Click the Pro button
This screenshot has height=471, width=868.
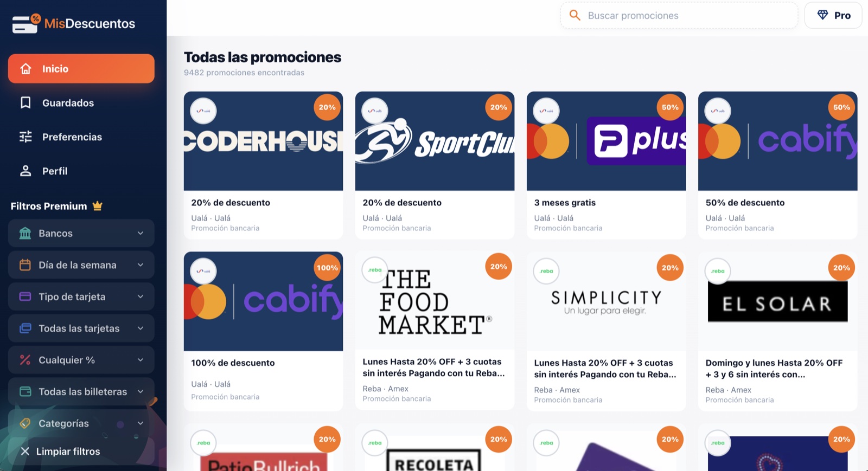point(833,15)
